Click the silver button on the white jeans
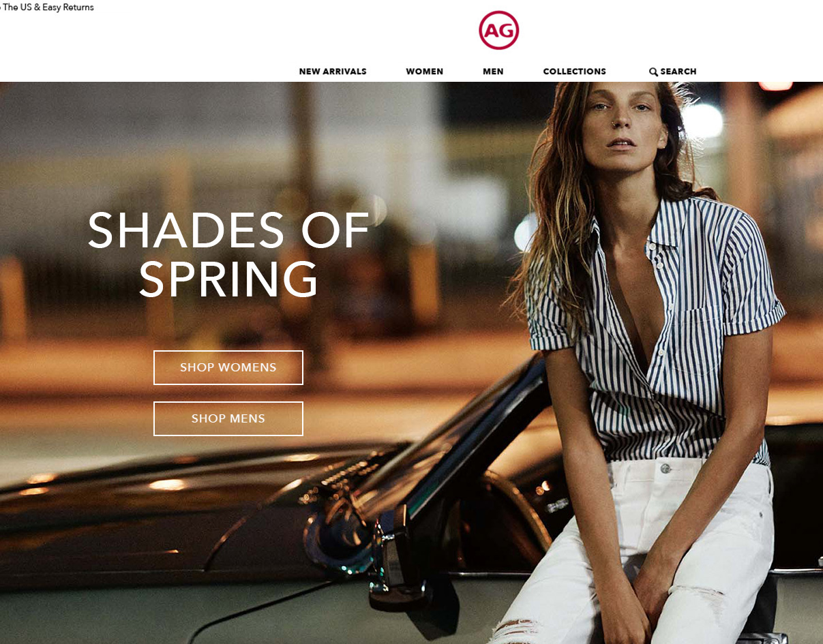823x644 pixels. pyautogui.click(x=665, y=467)
